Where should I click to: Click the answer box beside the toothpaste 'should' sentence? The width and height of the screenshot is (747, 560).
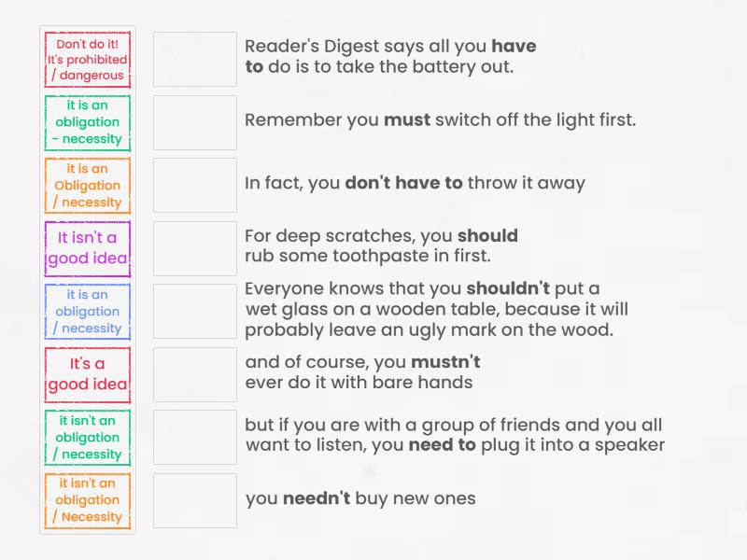click(x=194, y=247)
